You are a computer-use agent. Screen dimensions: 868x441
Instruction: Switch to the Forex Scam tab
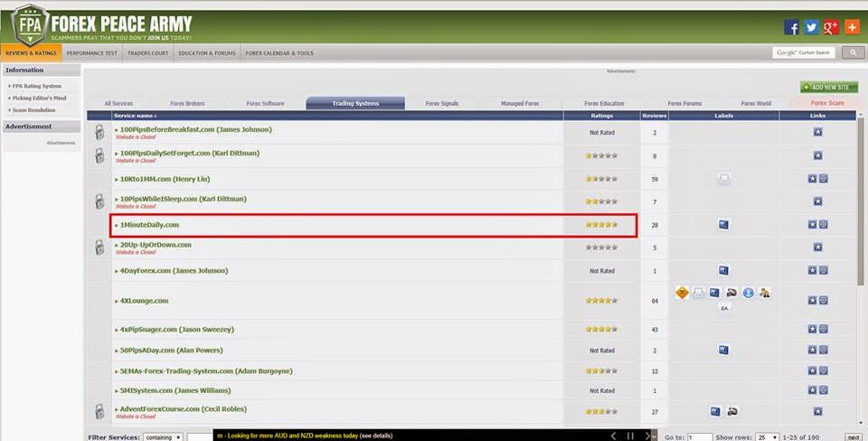[827, 103]
